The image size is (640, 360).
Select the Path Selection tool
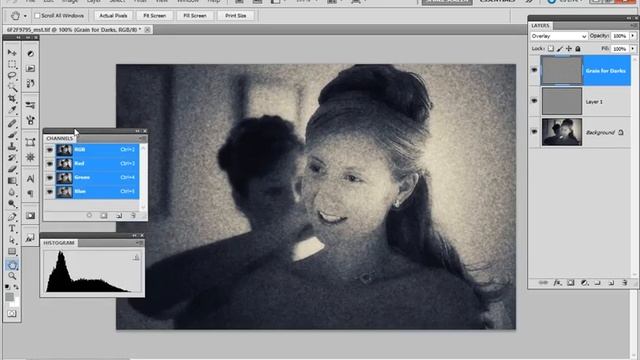coord(12,240)
